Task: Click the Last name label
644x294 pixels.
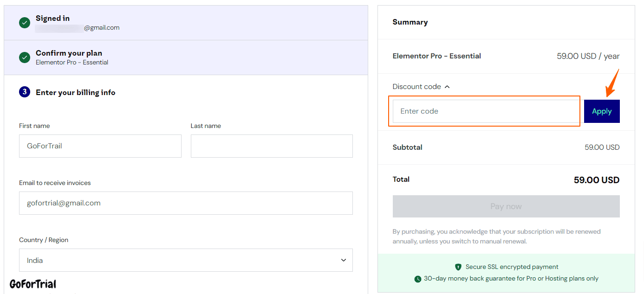Action: 206,126
